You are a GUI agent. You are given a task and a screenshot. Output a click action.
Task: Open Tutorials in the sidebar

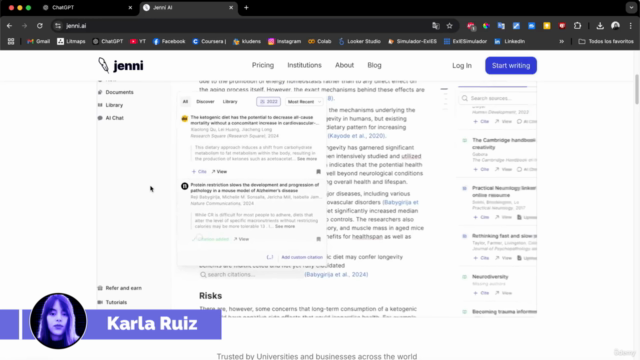click(112, 302)
